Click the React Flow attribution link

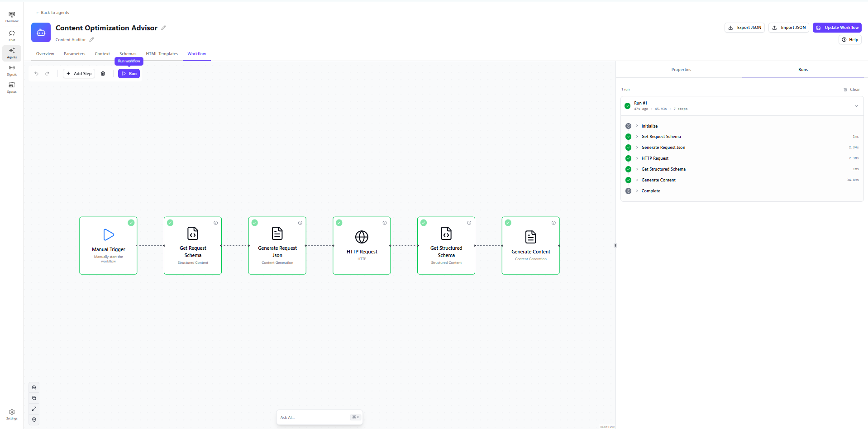pos(607,427)
